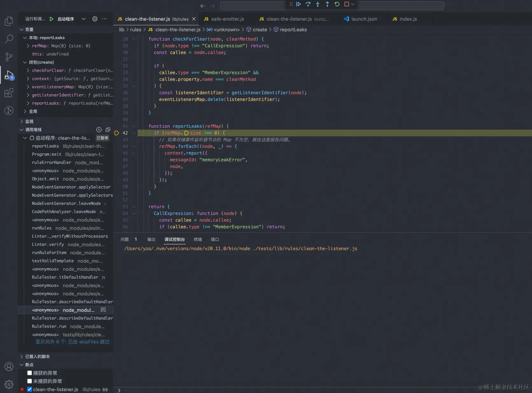
Task: Click the command center search field
Action: click(332, 6)
